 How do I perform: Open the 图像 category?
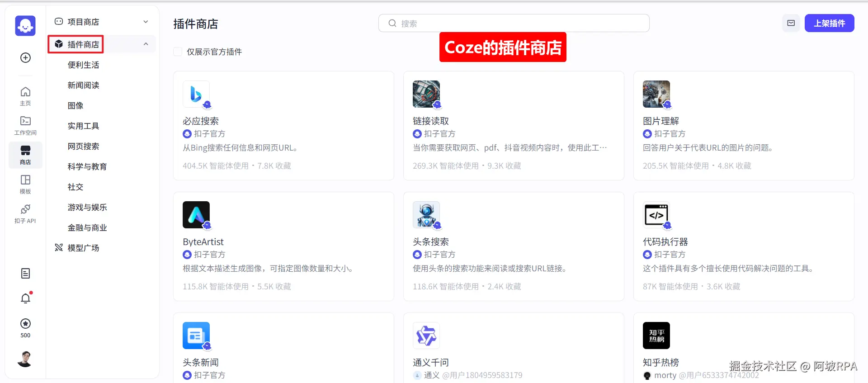click(75, 105)
